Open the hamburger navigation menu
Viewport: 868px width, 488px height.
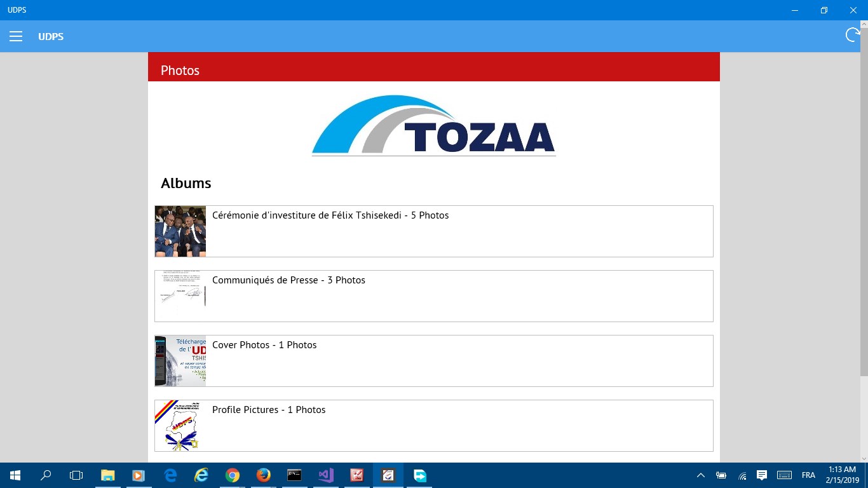pos(16,36)
